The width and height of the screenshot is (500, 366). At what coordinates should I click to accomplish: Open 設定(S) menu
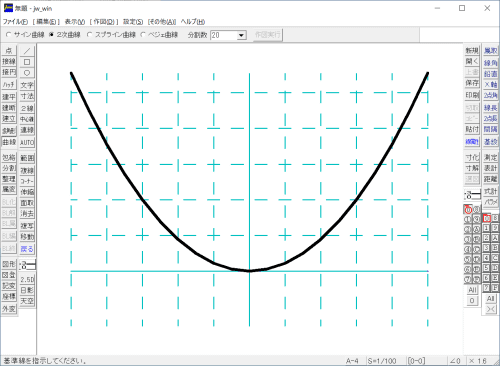coord(133,22)
